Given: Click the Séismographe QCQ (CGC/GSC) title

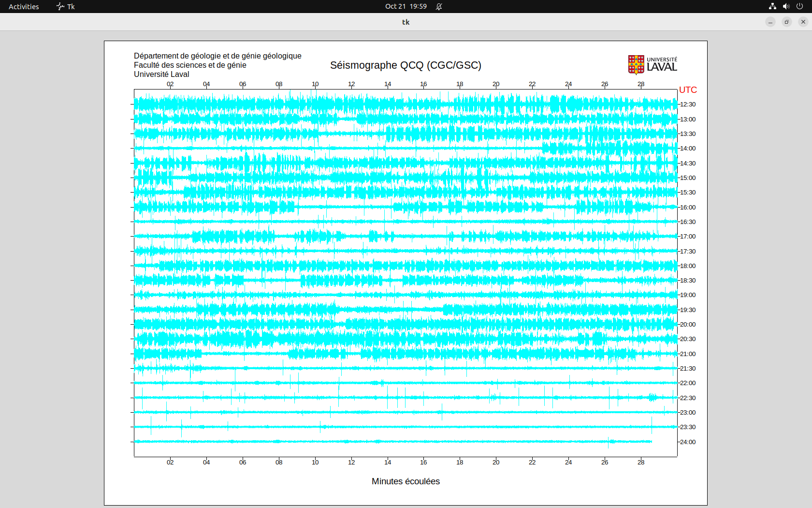Looking at the screenshot, I should (x=406, y=65).
